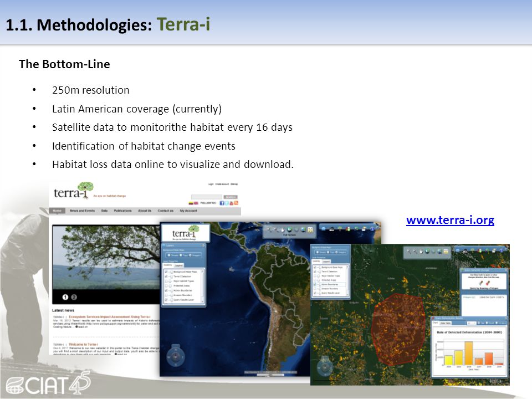
Task: Click the 2006 bar in deforestation chart
Action: [469, 353]
